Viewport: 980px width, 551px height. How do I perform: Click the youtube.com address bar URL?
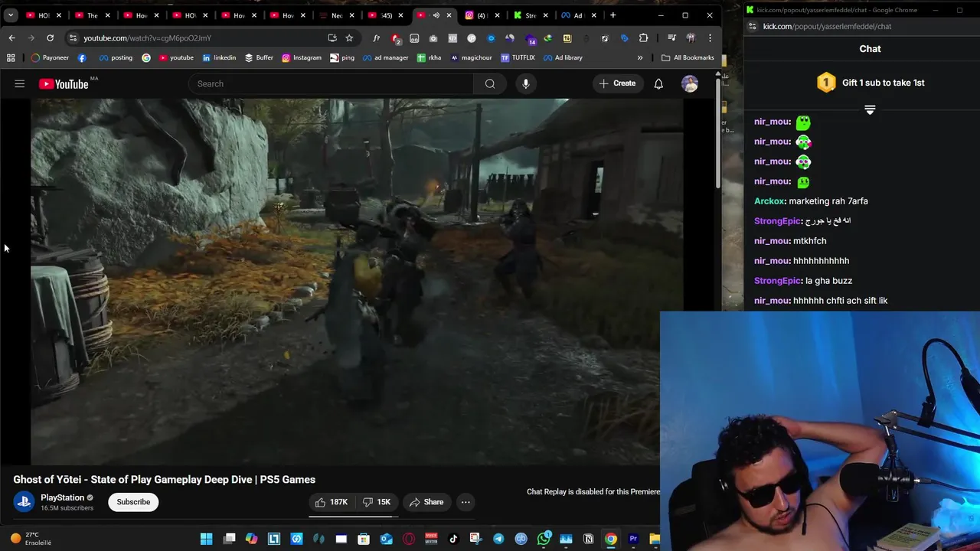pyautogui.click(x=147, y=38)
